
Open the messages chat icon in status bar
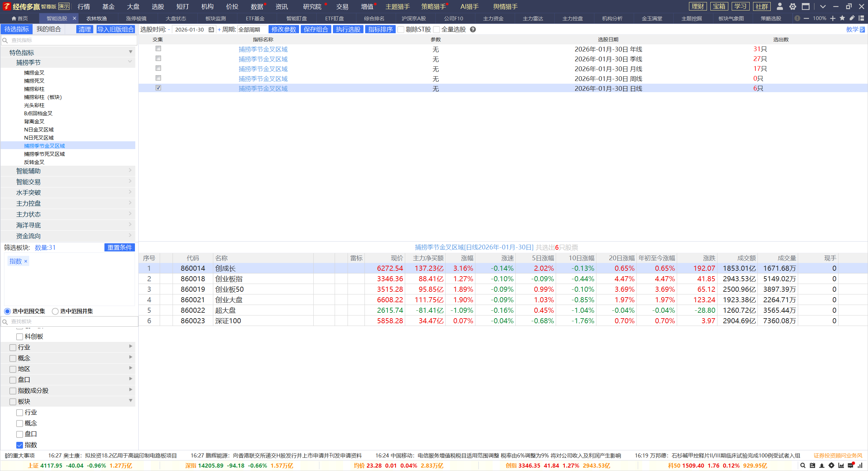(x=850, y=465)
